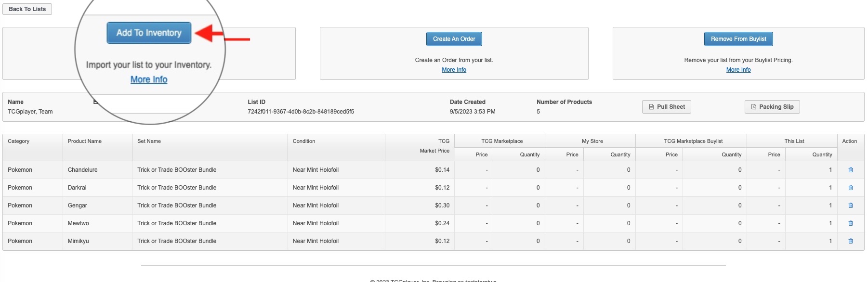The height and width of the screenshot is (282, 868).
Task: Open the Pull Sheet document
Action: pyautogui.click(x=667, y=107)
